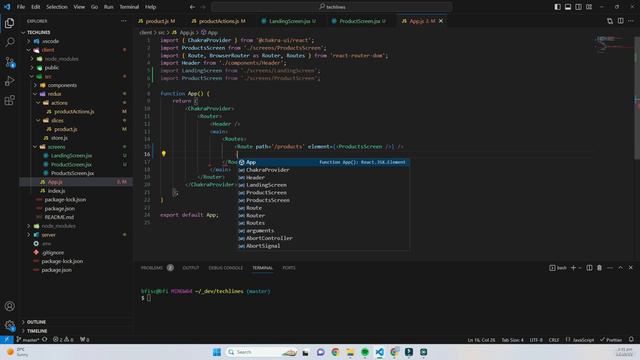
Task: Open the Terminal menu
Action: [x=129, y=7]
